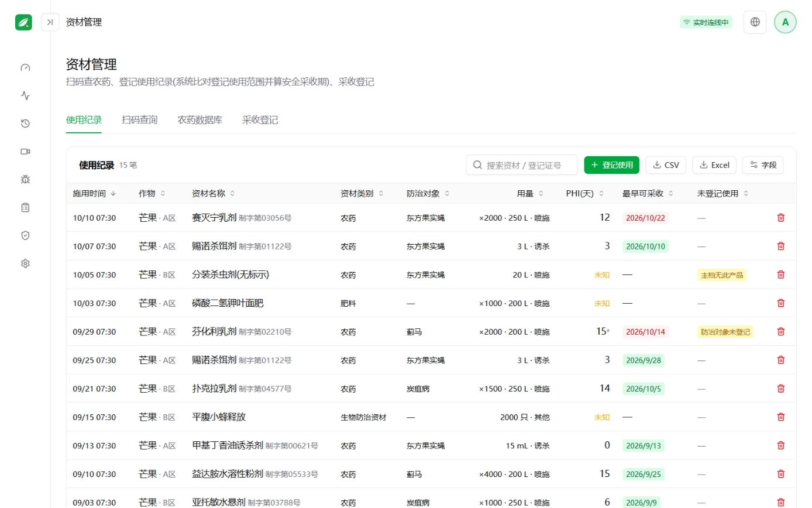Open the pest bug sidebar icon

(x=25, y=179)
